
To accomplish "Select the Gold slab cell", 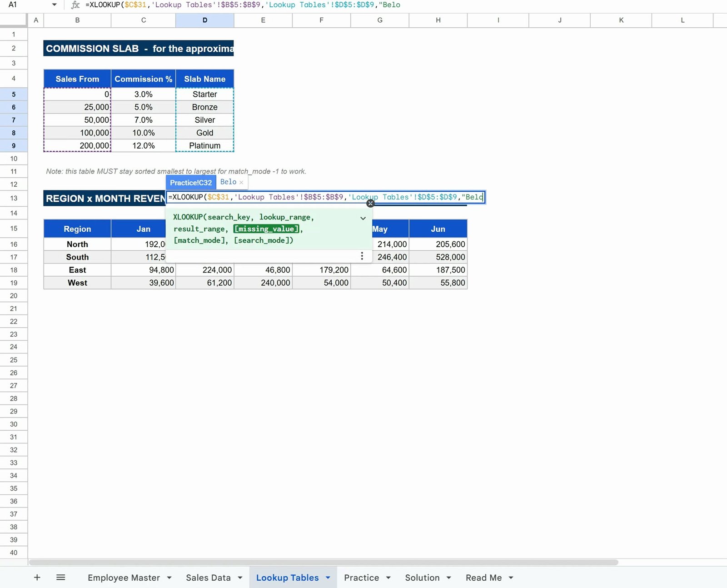I will click(205, 133).
